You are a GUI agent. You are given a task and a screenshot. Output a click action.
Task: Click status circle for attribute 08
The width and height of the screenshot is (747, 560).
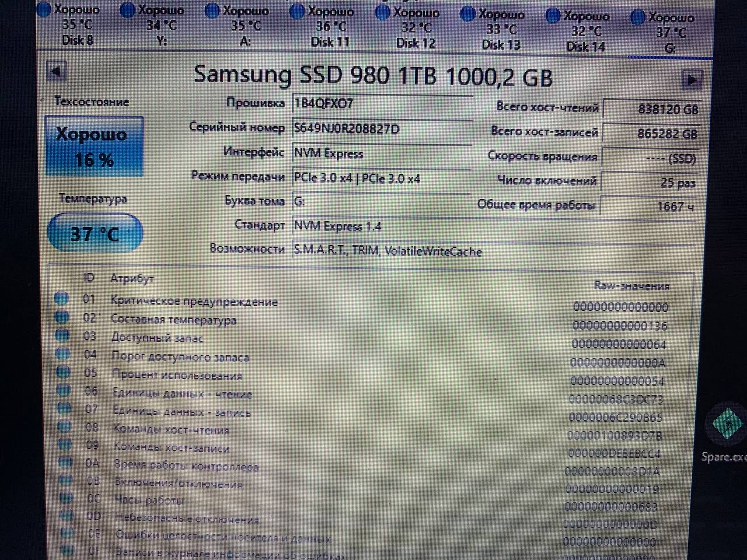[x=65, y=426]
